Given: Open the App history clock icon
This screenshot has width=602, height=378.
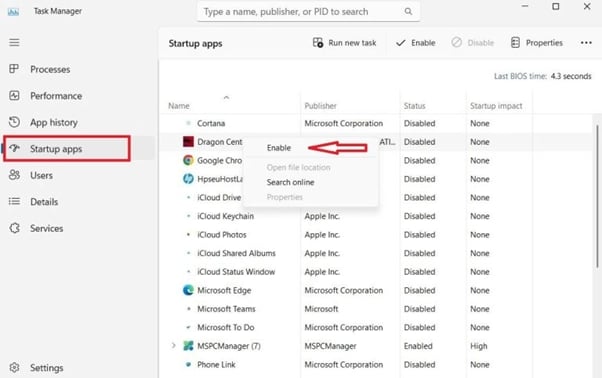Looking at the screenshot, I should pos(14,122).
